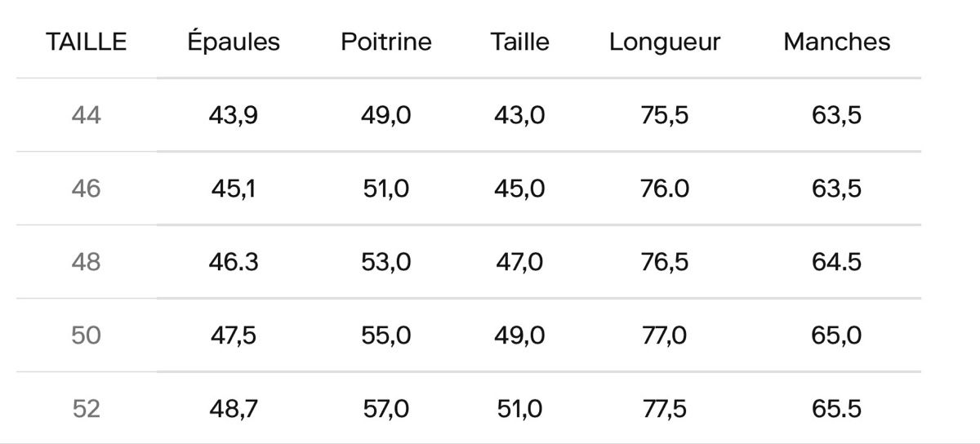The image size is (980, 444).
Task: Click size 48 row label
Action: pyautogui.click(x=87, y=263)
